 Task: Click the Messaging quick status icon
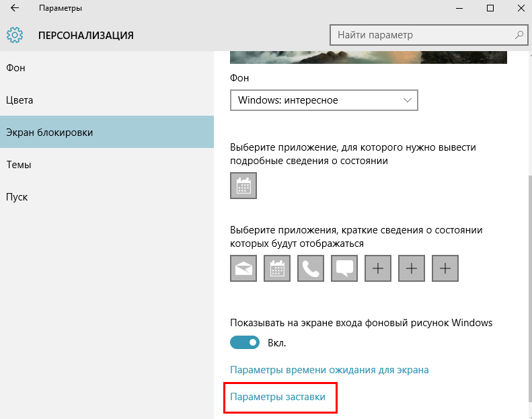(344, 268)
